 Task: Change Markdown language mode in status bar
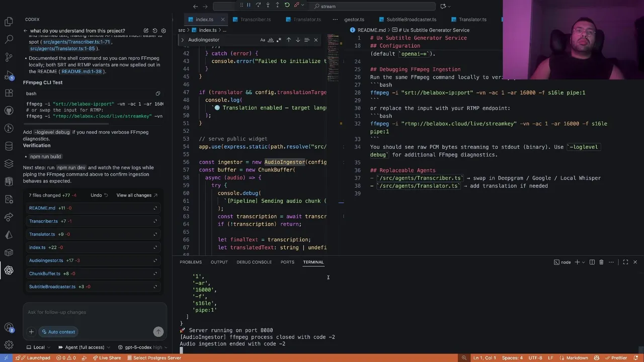577,358
